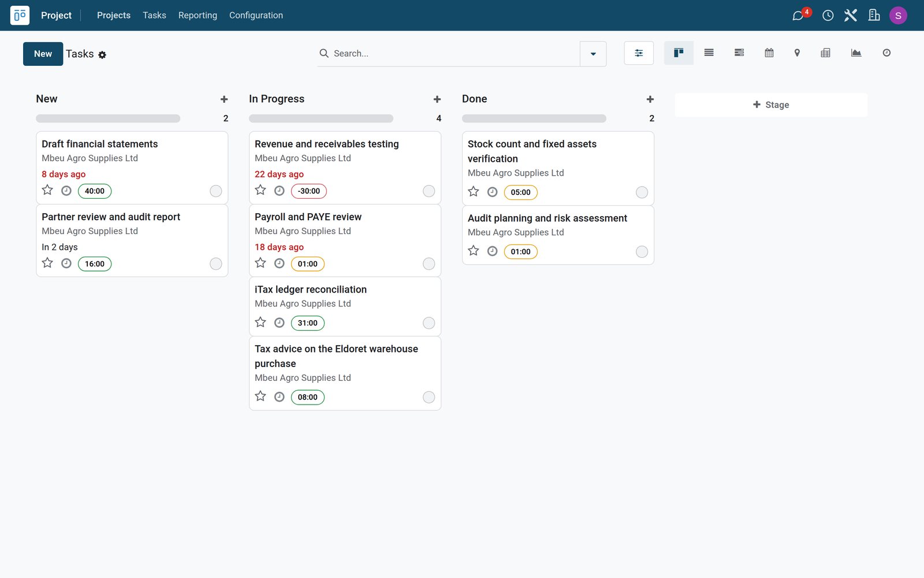This screenshot has height=578, width=924.
Task: Toggle state circle on iTax ledger reconciliation
Action: 429,323
